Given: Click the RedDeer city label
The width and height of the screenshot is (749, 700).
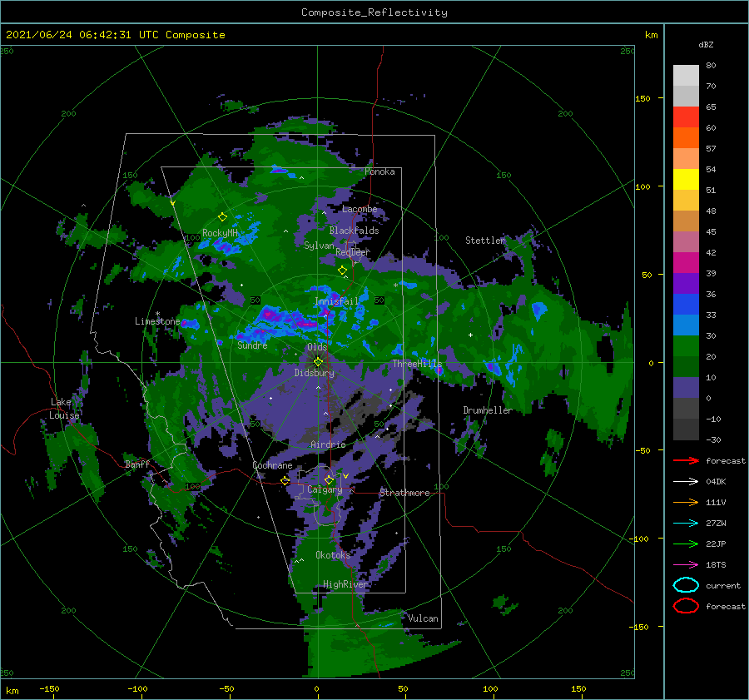Looking at the screenshot, I should coord(353,252).
